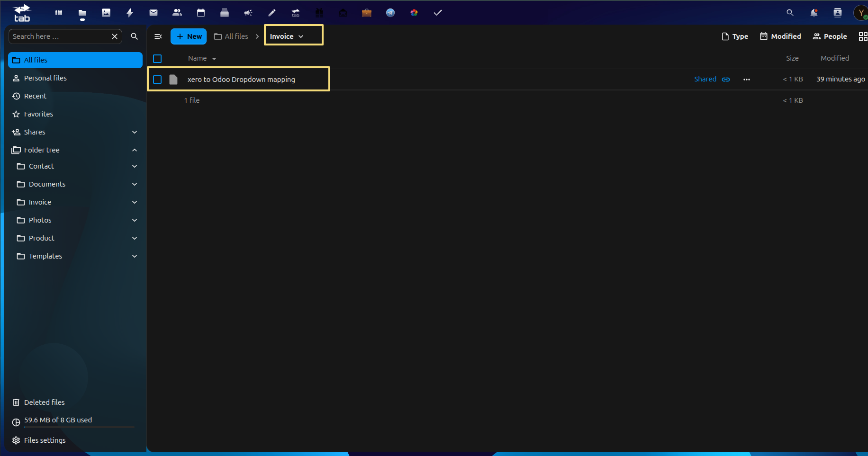The height and width of the screenshot is (456, 868).
Task: Open the Photos app icon in top bar
Action: click(x=106, y=13)
